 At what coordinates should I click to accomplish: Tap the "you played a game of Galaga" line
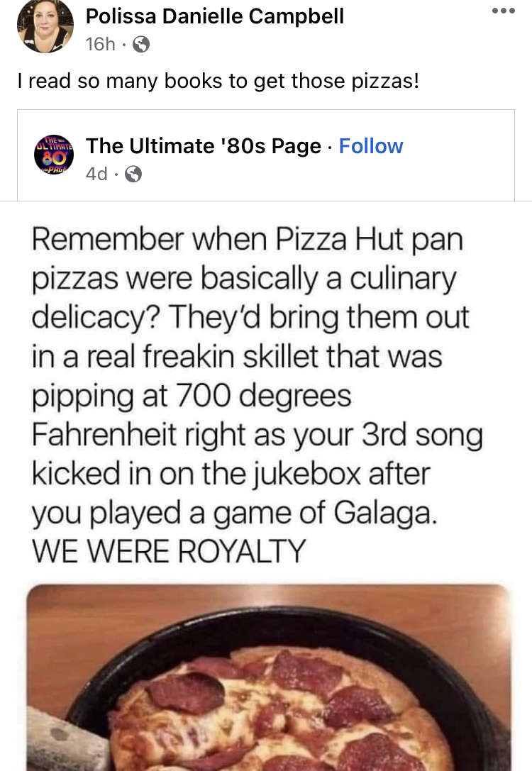pos(234,513)
